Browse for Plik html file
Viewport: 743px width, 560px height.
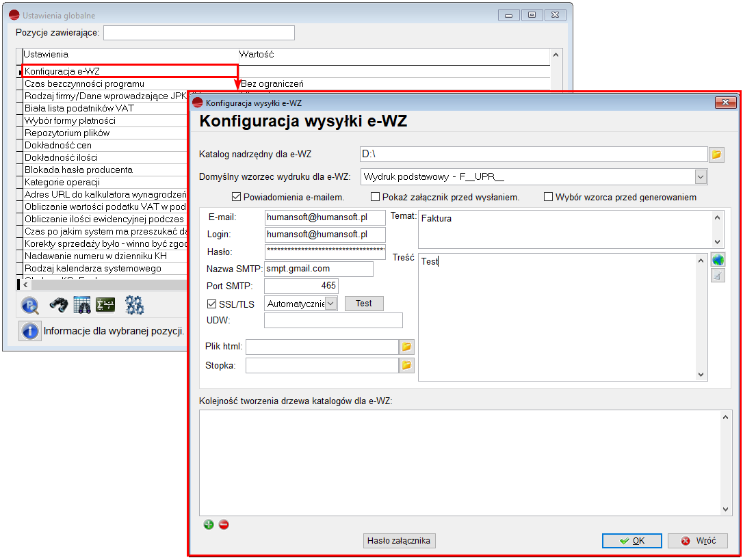click(406, 347)
